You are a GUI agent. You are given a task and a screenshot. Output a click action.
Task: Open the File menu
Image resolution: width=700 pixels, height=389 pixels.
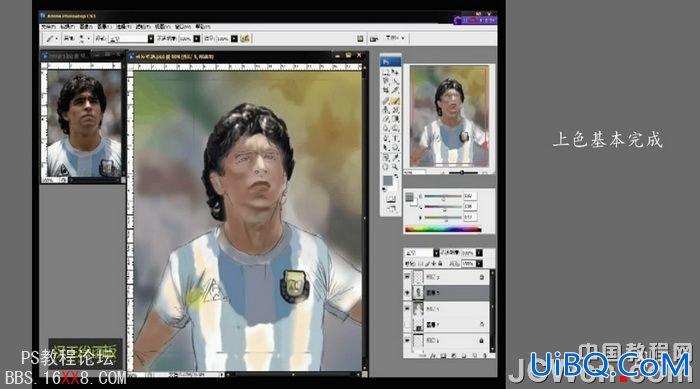click(x=48, y=27)
